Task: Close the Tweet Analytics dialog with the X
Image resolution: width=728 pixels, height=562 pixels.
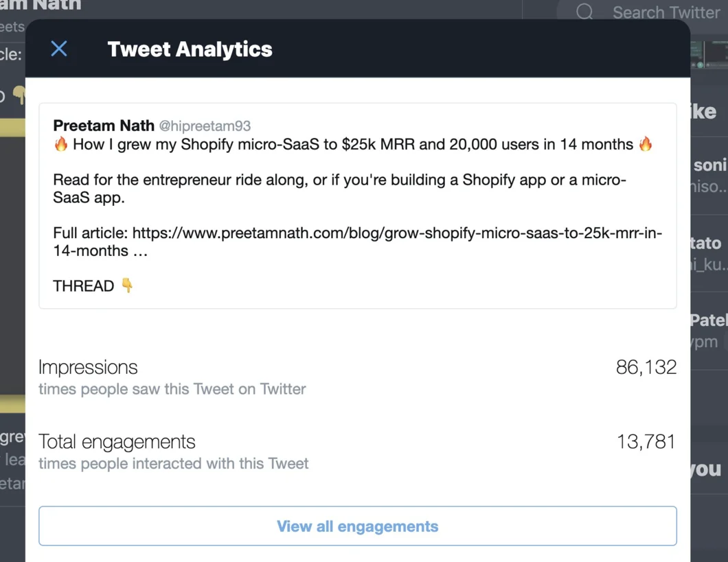Action: [x=59, y=49]
